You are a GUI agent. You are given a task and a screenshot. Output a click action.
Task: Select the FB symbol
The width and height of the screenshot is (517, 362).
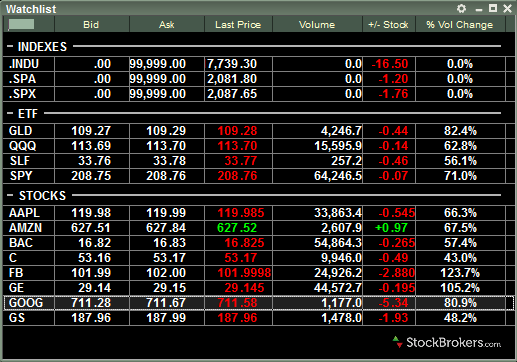pos(16,273)
